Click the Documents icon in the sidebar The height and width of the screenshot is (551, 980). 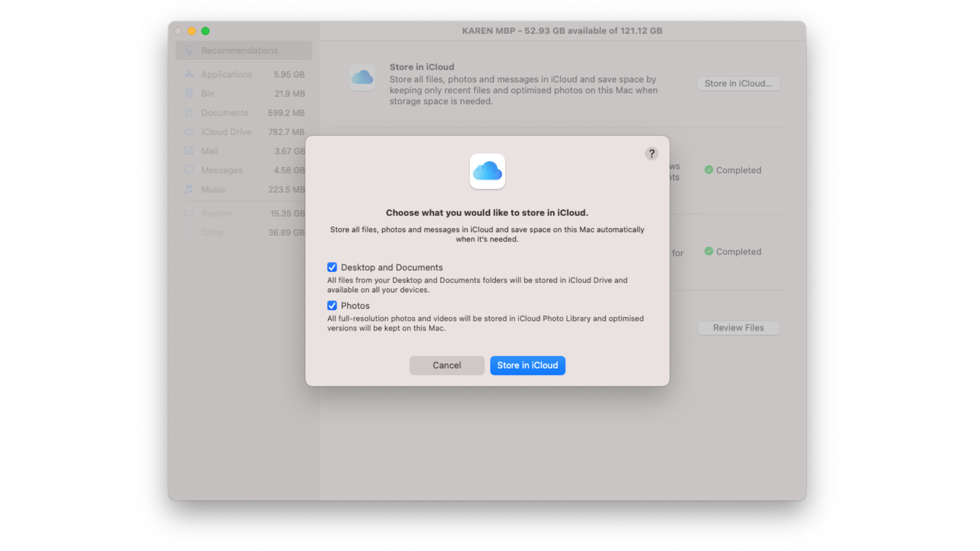click(x=188, y=113)
